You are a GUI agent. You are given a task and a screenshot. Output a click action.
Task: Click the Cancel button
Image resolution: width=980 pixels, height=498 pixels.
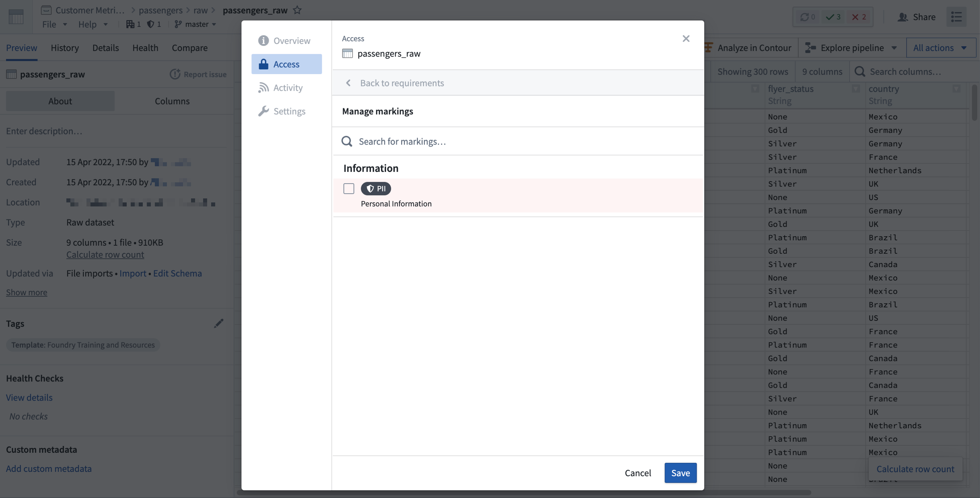[638, 473]
